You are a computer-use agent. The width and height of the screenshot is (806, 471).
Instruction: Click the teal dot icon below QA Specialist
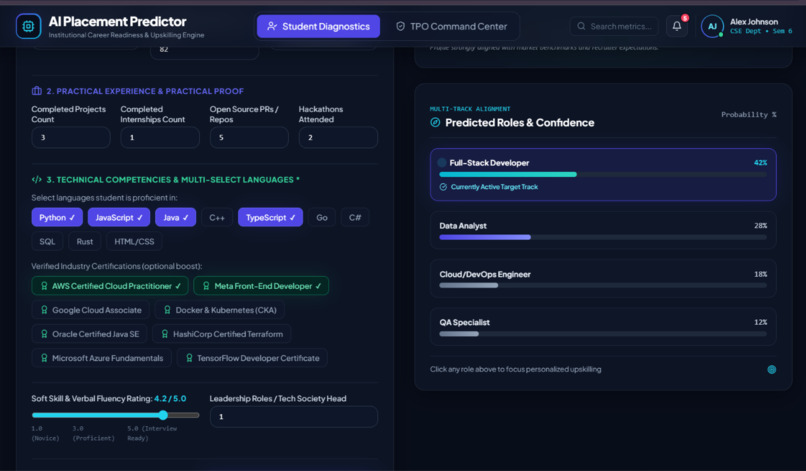(772, 369)
